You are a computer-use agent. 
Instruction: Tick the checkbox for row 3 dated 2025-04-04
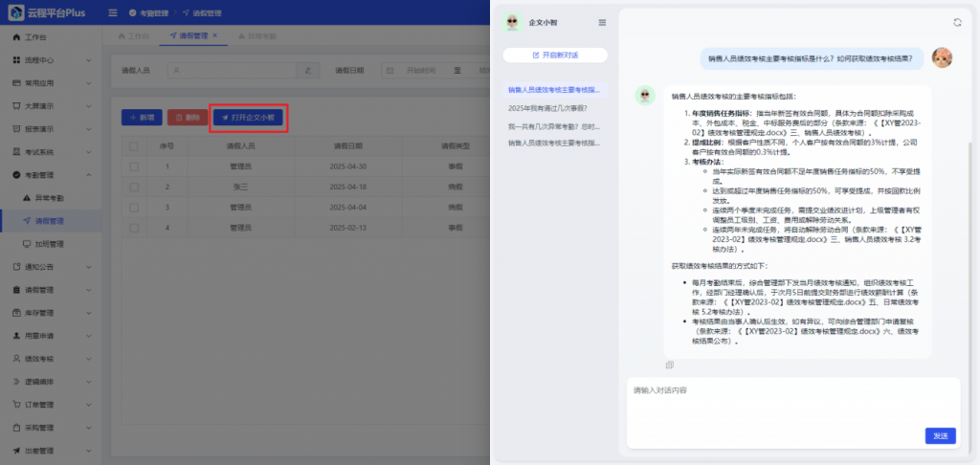(x=134, y=207)
